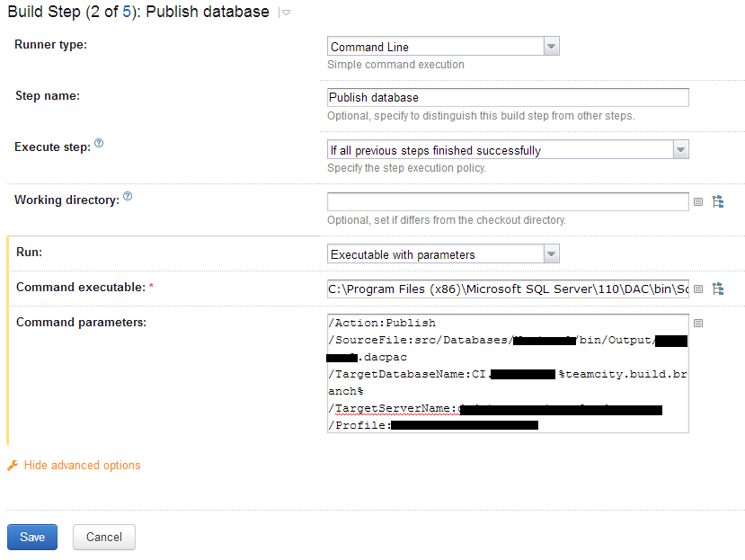Click the expand-field icon beside Working directory

coord(698,202)
